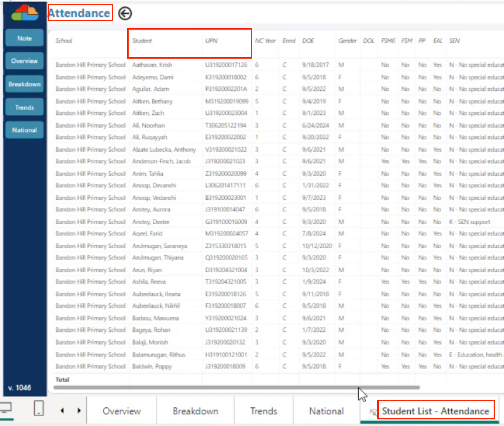The image size is (504, 426).
Task: Click the previous page tab arrow
Action: [x=62, y=411]
